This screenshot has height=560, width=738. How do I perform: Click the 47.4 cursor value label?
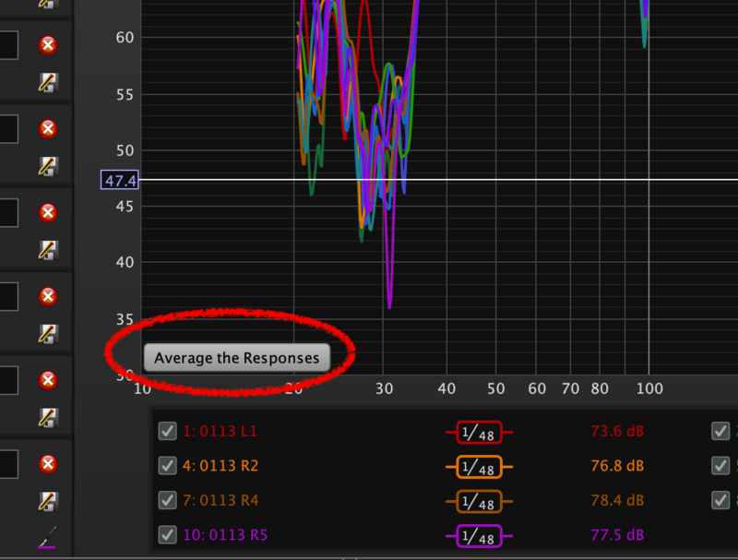click(120, 180)
